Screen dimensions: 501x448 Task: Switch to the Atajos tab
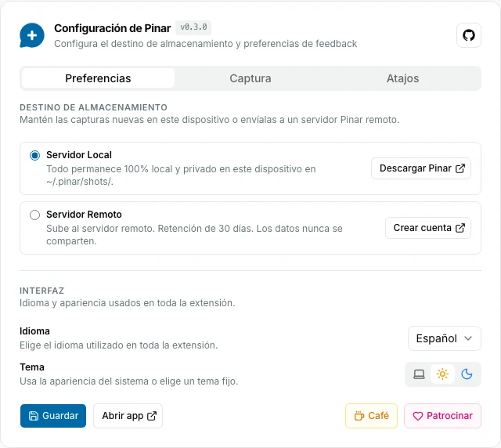pyautogui.click(x=403, y=78)
